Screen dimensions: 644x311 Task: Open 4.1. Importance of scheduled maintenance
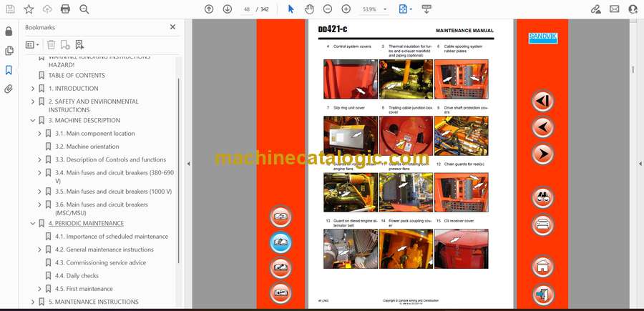point(112,237)
